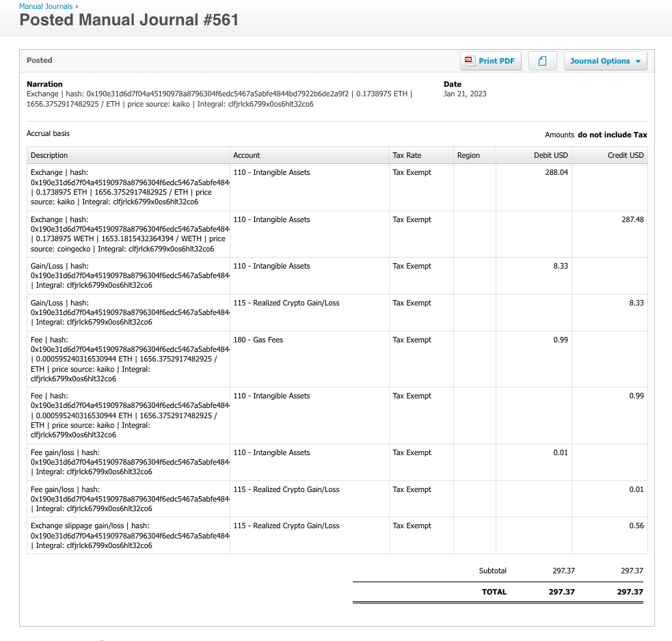Click the 0.56 credit amount

pyautogui.click(x=636, y=526)
